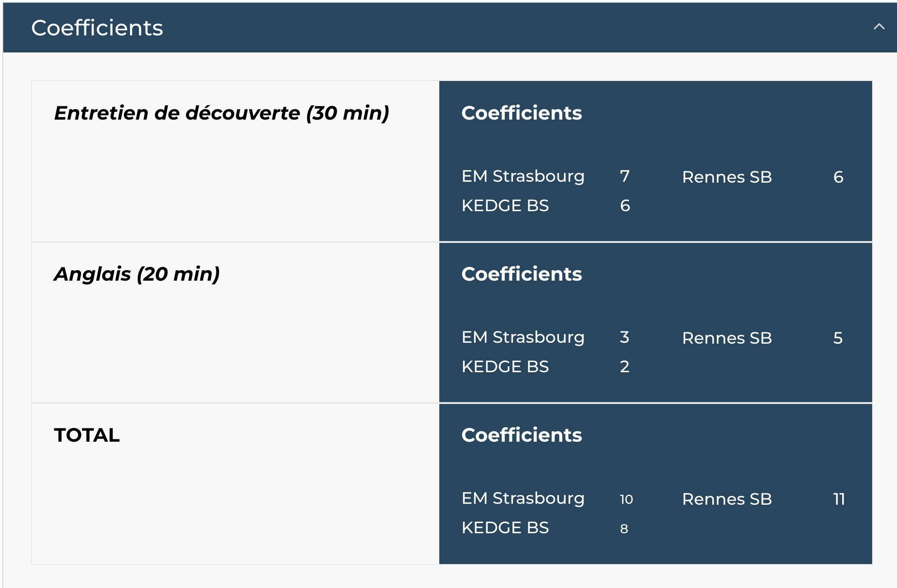
Task: Click Rennes SB in the TOTAL row
Action: coord(727,499)
